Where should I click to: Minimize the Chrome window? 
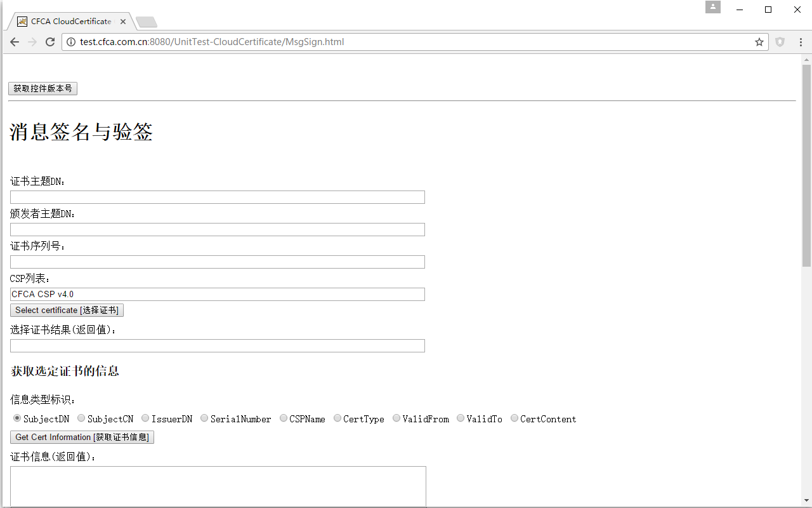[740, 10]
